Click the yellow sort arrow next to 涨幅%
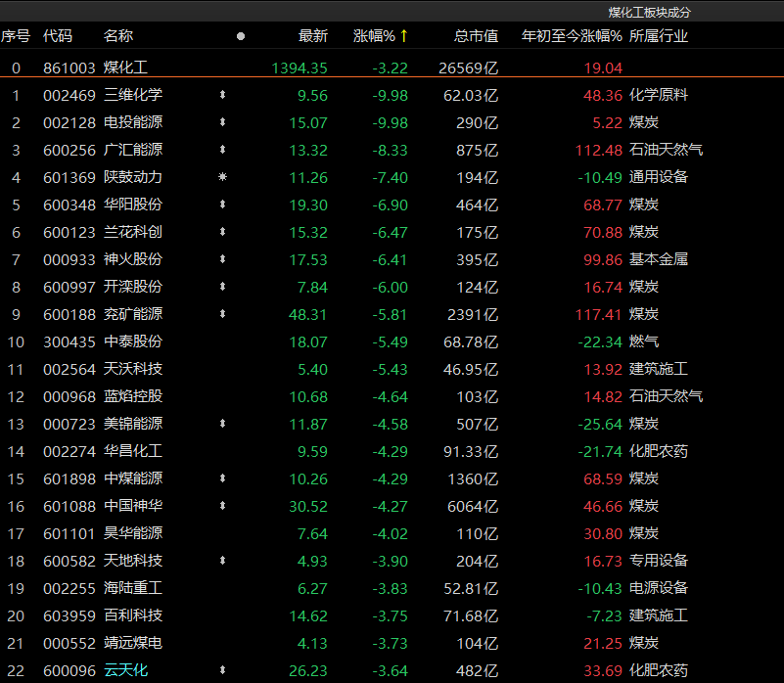Viewport: 784px width, 683px height. (404, 36)
